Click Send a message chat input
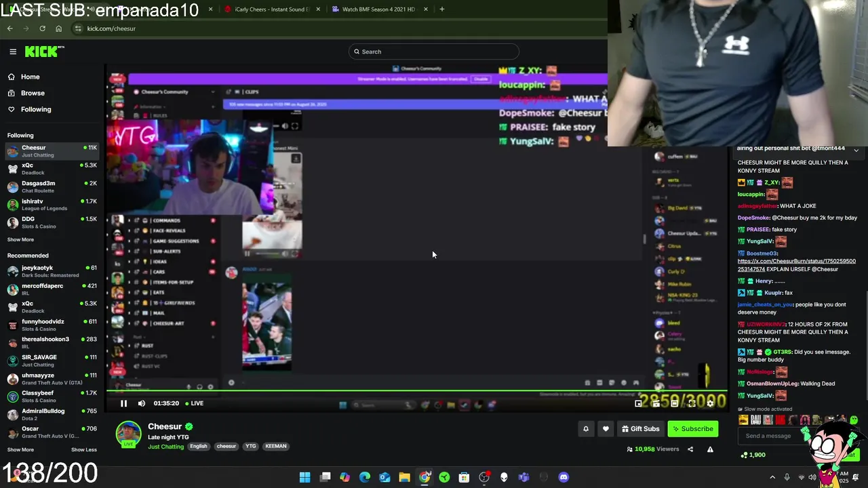 (773, 436)
